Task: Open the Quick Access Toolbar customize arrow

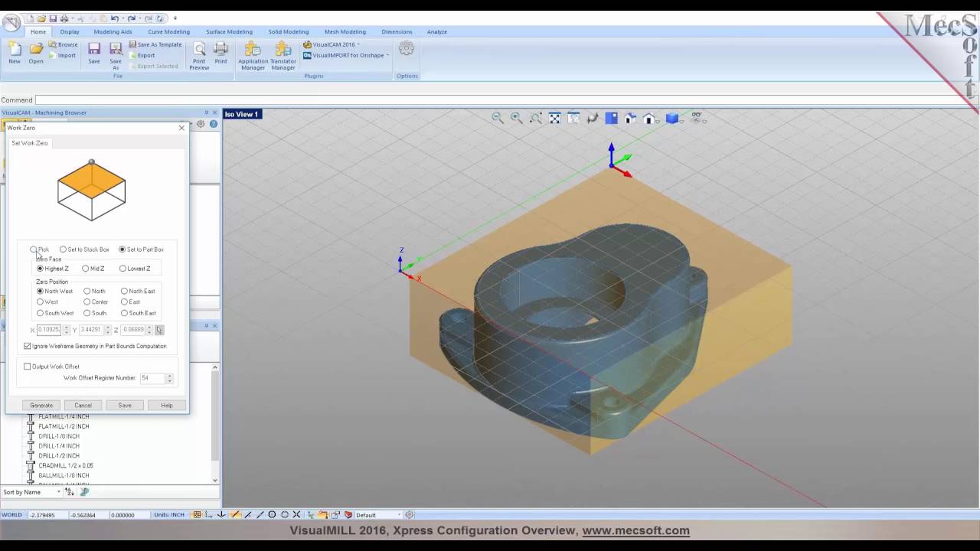Action: pos(175,18)
